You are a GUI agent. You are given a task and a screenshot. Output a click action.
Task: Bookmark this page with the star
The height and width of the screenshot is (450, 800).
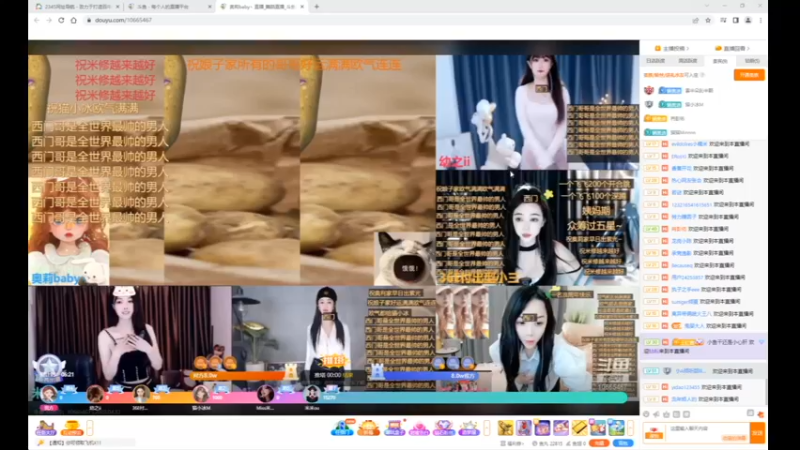click(708, 20)
